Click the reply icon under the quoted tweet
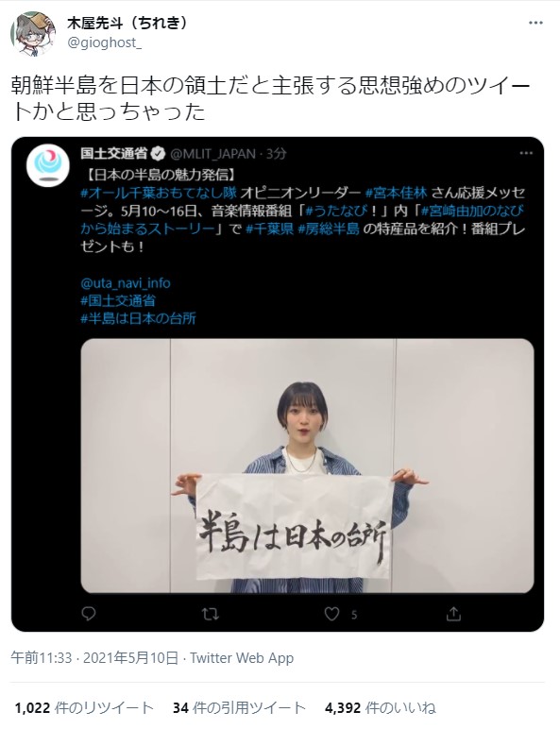560x729 pixels. click(89, 614)
